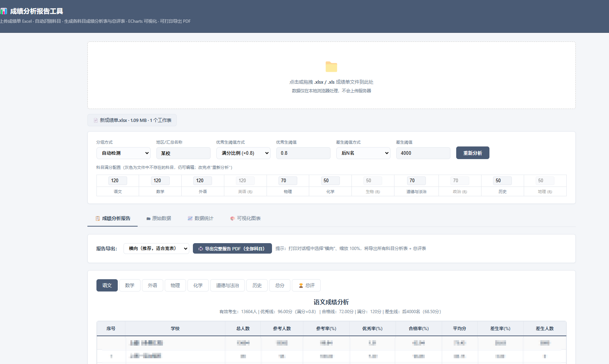
Task: Click the 优秀生阈值 0.8 input
Action: [x=303, y=153]
